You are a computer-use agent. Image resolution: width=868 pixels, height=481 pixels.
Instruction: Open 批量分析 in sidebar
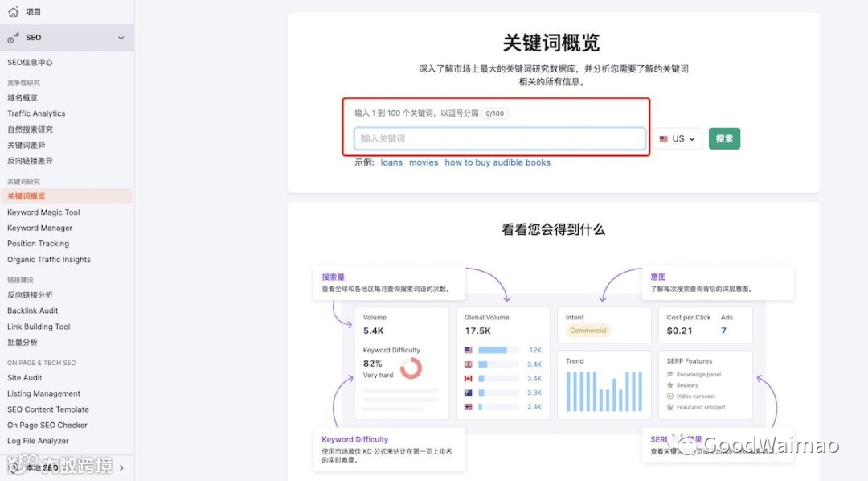point(23,343)
